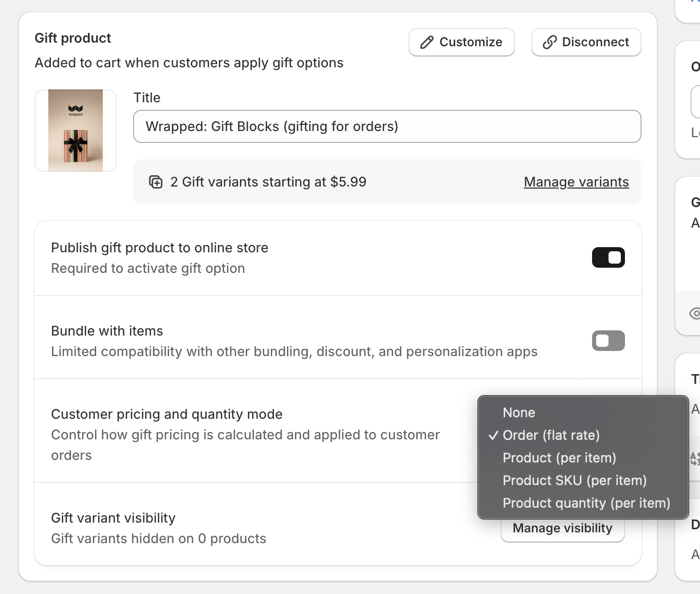700x594 pixels.
Task: Choose Product quantity (per item) option
Action: [x=586, y=503]
